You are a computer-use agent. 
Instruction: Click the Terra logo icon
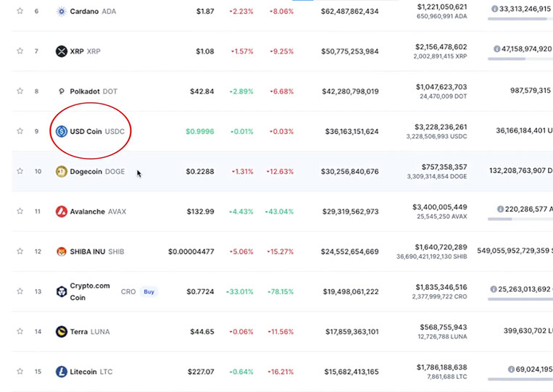coord(62,332)
